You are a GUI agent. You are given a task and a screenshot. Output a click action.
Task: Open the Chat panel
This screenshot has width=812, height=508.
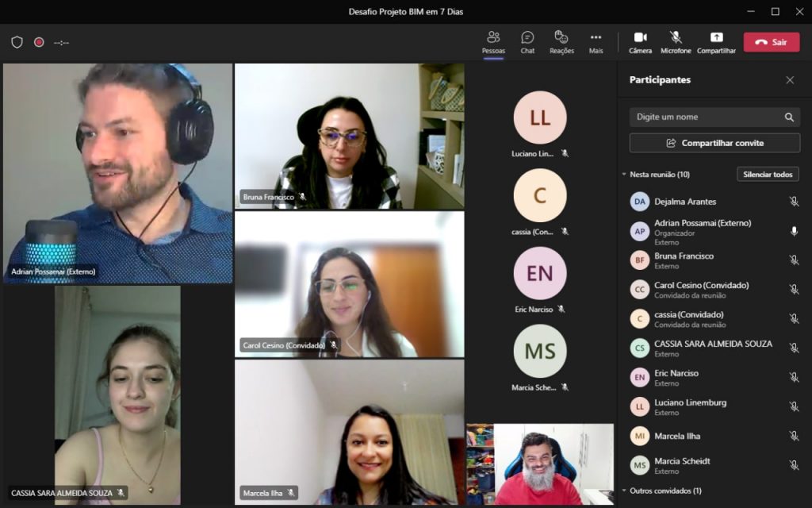(x=527, y=41)
